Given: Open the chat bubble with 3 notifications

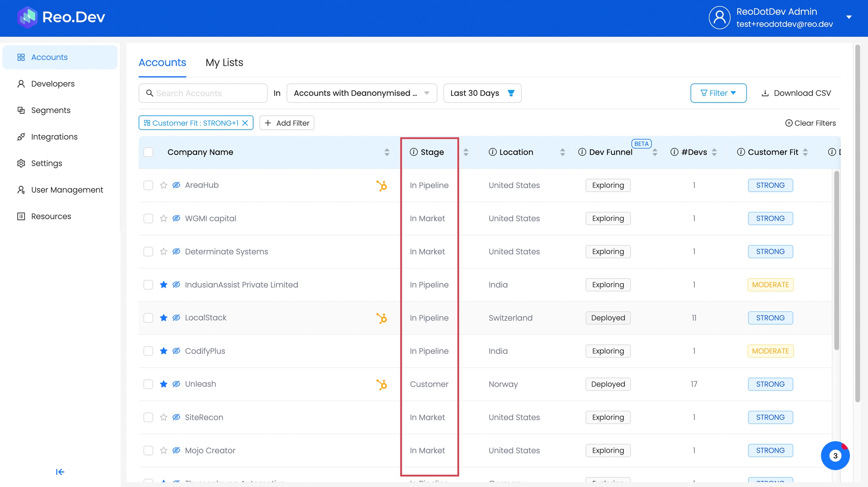Looking at the screenshot, I should (x=835, y=456).
